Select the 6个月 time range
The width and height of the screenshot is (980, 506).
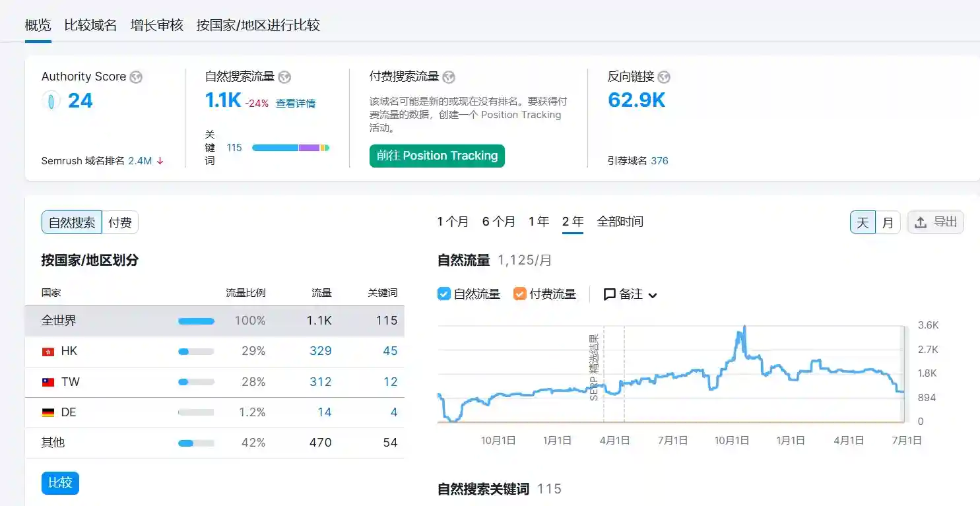tap(498, 222)
